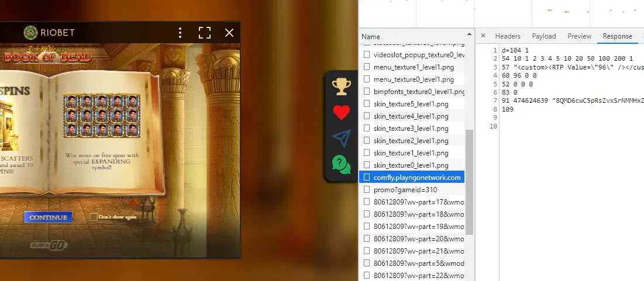Click the red heart favorites icon
This screenshot has width=644, height=281.
[x=342, y=112]
